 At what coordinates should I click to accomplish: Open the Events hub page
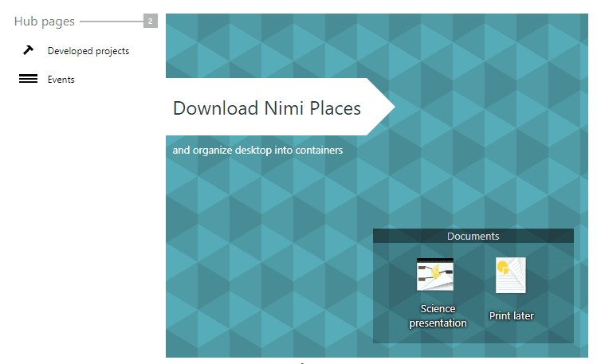[61, 80]
